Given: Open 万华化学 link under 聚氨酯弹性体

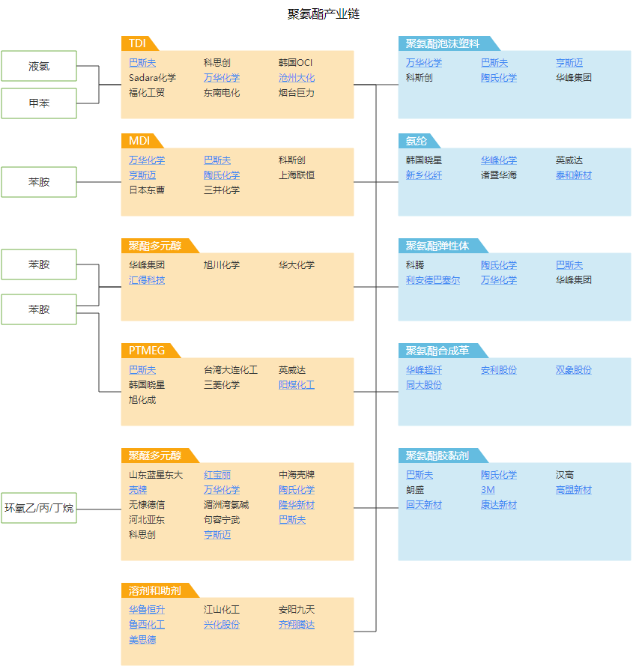Looking at the screenshot, I should point(499,280).
